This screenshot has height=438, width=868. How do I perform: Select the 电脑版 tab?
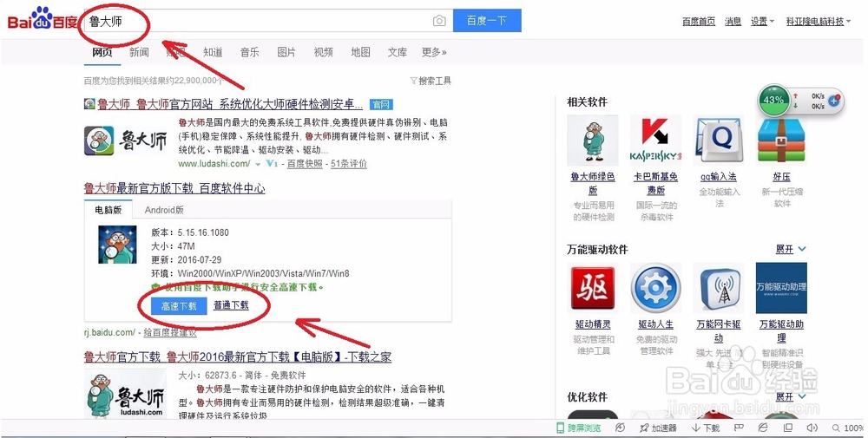coord(108,210)
